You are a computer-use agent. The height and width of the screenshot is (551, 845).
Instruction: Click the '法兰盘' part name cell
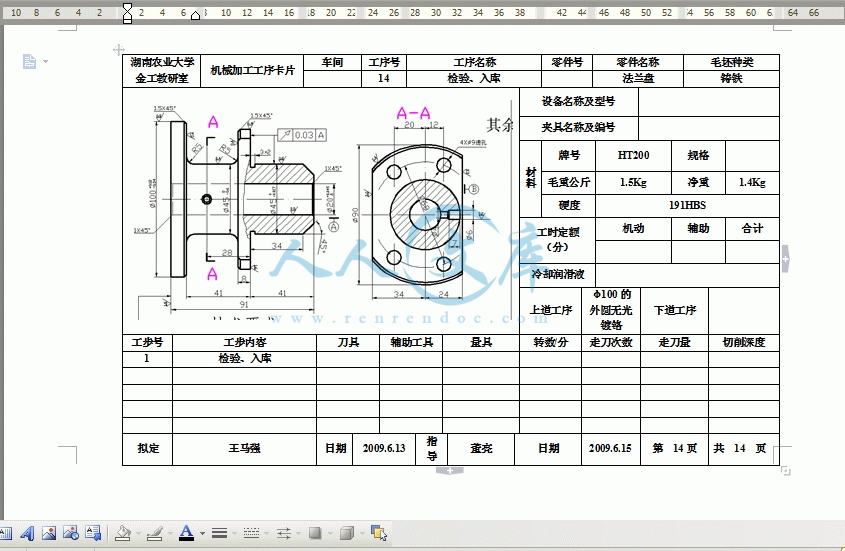tap(638, 79)
